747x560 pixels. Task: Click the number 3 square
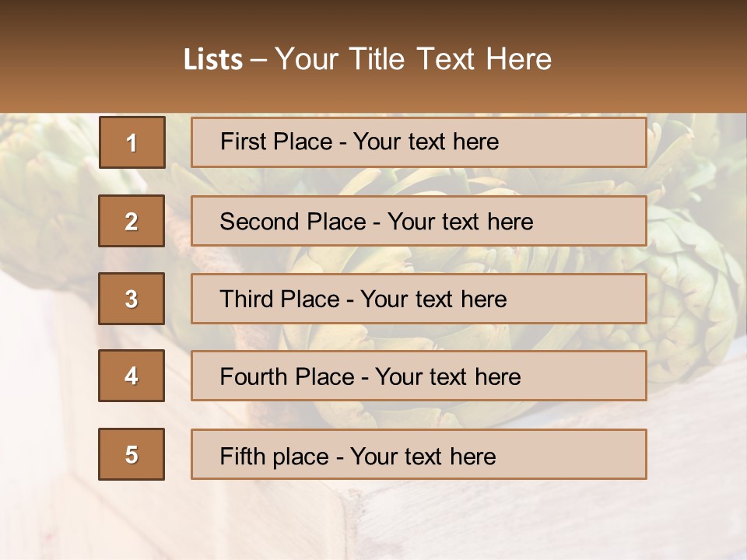(x=132, y=299)
